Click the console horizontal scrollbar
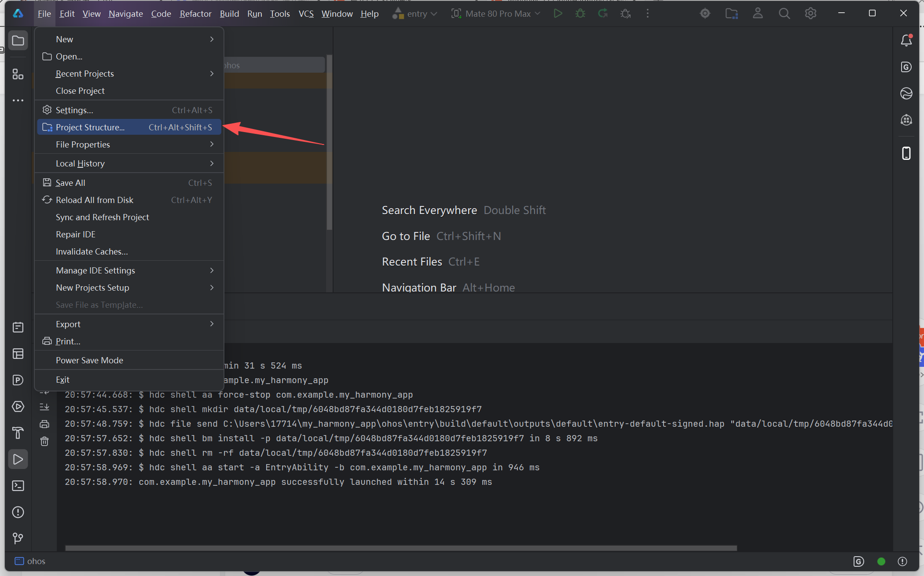The height and width of the screenshot is (576, 924). click(400, 548)
